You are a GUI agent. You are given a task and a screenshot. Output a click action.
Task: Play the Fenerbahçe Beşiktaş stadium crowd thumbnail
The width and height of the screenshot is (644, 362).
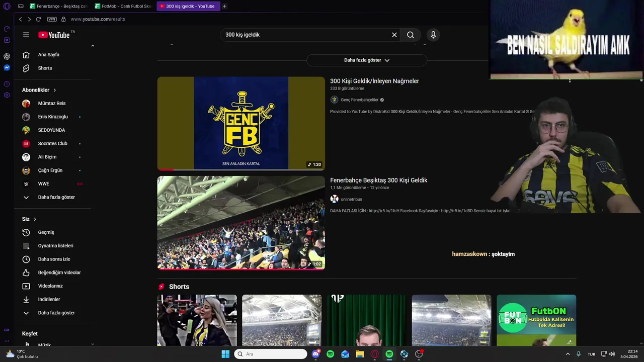(x=241, y=223)
